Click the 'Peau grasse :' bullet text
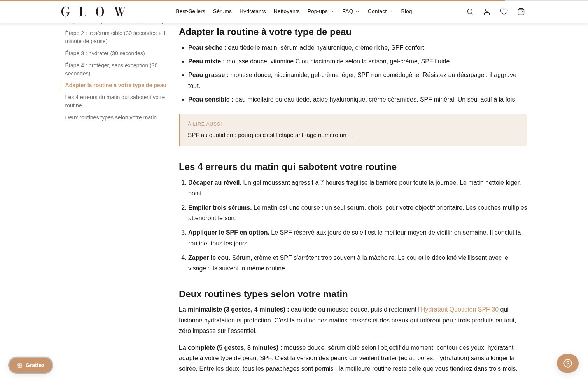588x382 pixels. [208, 75]
